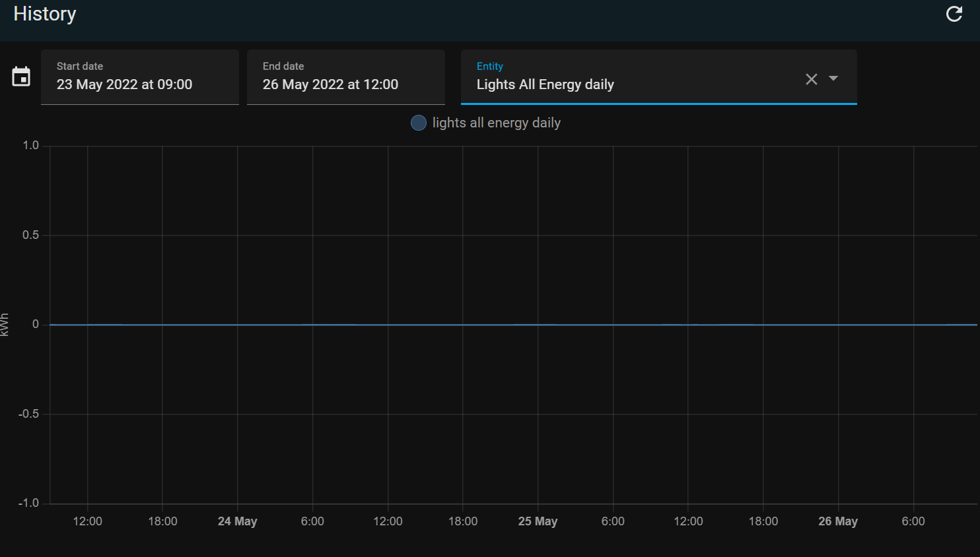The image size is (980, 557).
Task: Click the 25 May axis label
Action: click(x=538, y=521)
